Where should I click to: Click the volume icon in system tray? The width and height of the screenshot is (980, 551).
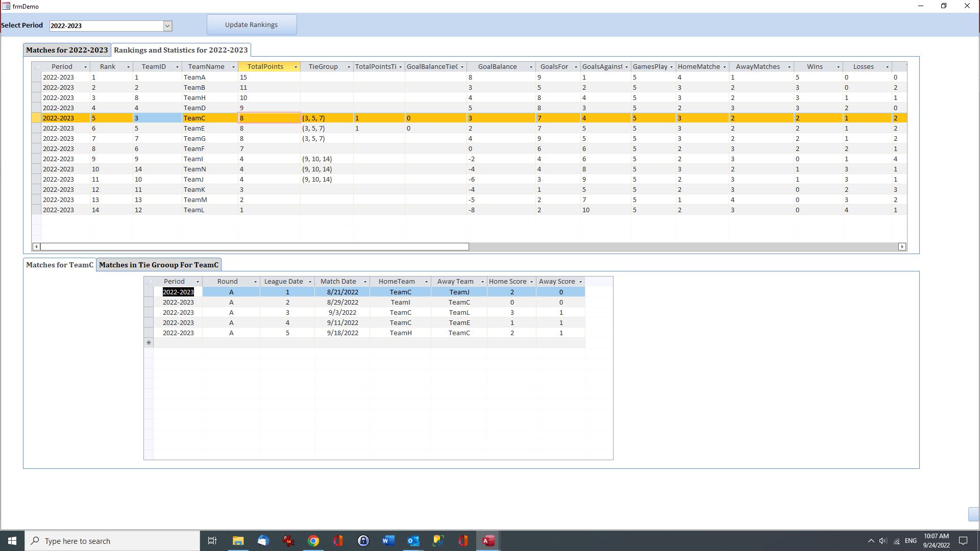click(883, 541)
